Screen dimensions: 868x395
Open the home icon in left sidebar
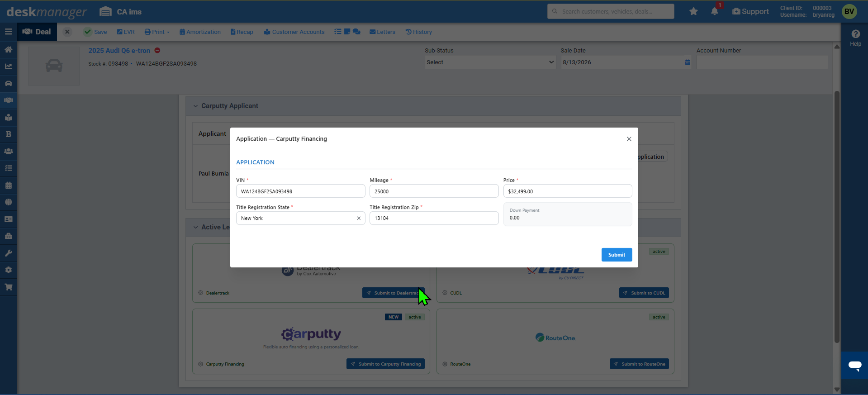pos(8,49)
